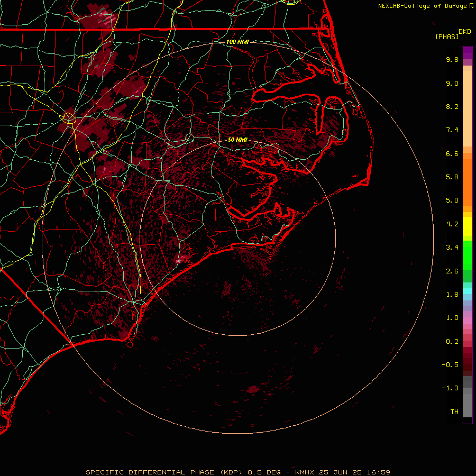Pick the bright green segment of color scale
This screenshot has height=476, width=476.
[467, 255]
